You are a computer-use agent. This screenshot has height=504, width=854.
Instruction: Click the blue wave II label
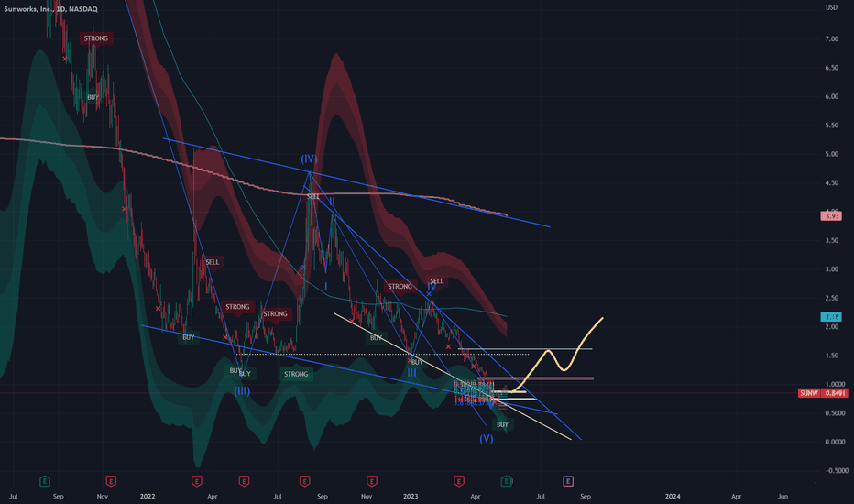point(332,202)
